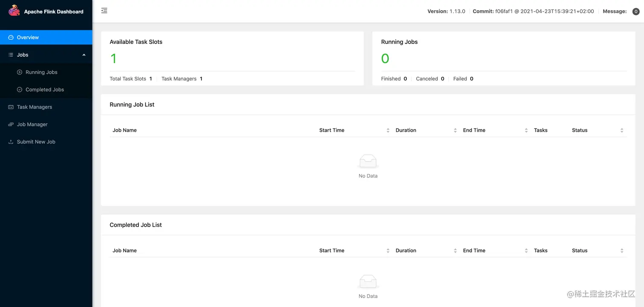Viewport: 644px width, 307px height.
Task: Click the Apache Flink Dashboard title
Action: tap(54, 12)
